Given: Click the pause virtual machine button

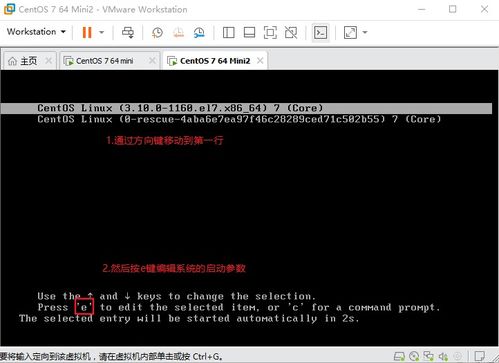Looking at the screenshot, I should [87, 32].
